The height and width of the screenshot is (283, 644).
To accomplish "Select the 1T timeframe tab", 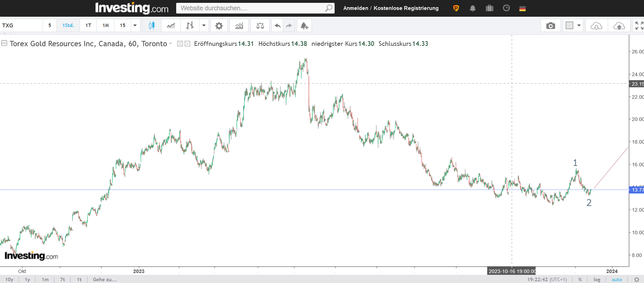I will pos(88,26).
